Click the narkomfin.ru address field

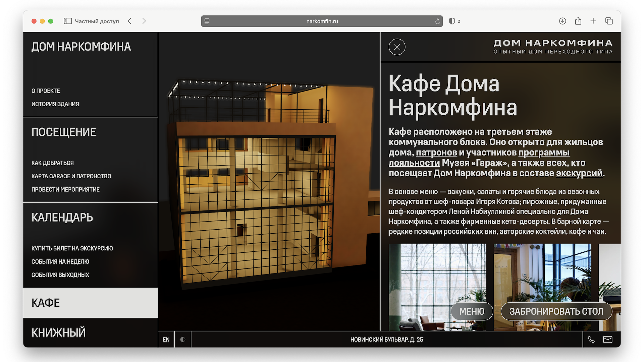(x=322, y=21)
